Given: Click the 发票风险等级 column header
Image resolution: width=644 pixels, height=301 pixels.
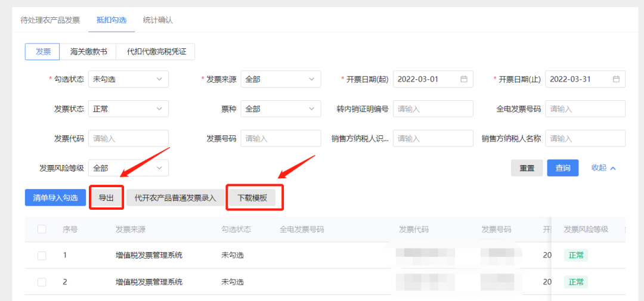Looking at the screenshot, I should click(586, 229).
